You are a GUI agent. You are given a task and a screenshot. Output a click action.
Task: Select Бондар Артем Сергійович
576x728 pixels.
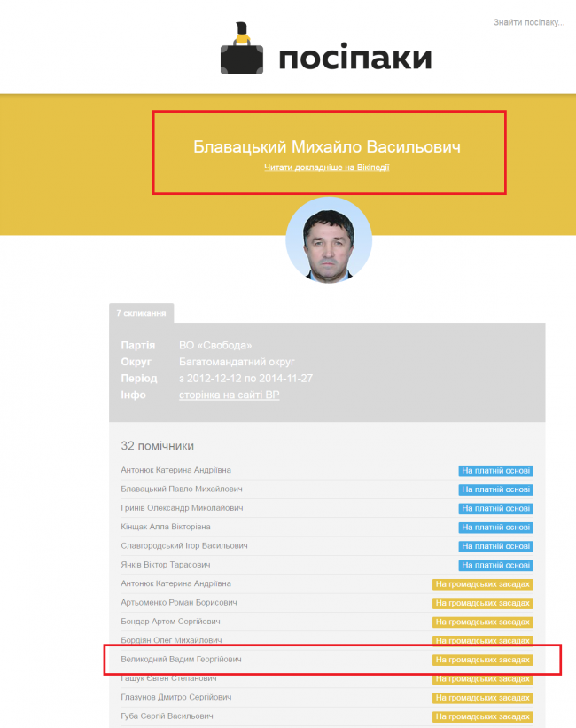click(x=170, y=622)
